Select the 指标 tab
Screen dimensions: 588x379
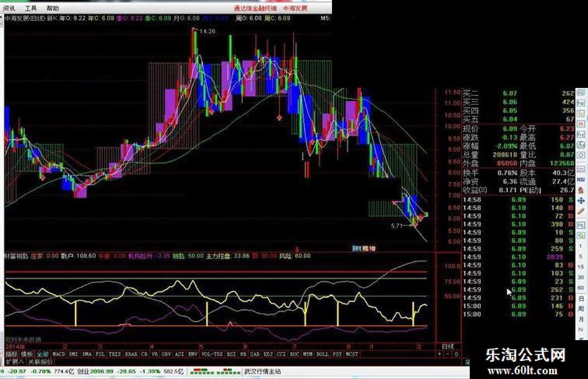point(12,354)
